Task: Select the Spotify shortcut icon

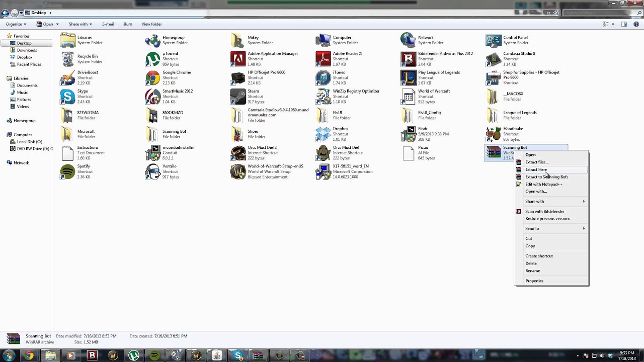Action: 67,171
